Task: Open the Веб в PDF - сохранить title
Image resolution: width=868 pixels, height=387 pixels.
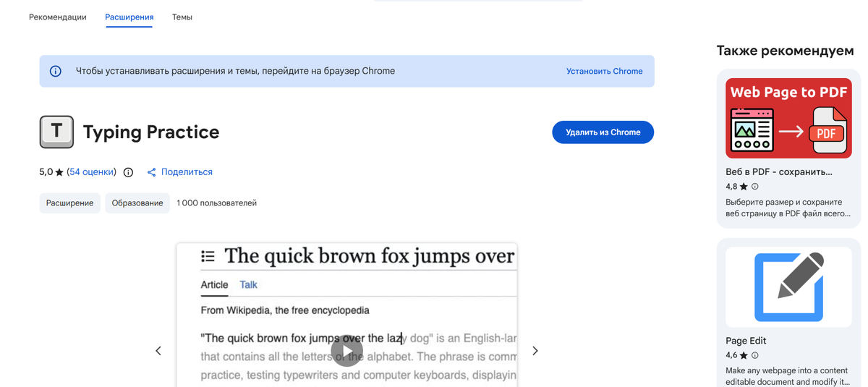Action: pyautogui.click(x=779, y=172)
